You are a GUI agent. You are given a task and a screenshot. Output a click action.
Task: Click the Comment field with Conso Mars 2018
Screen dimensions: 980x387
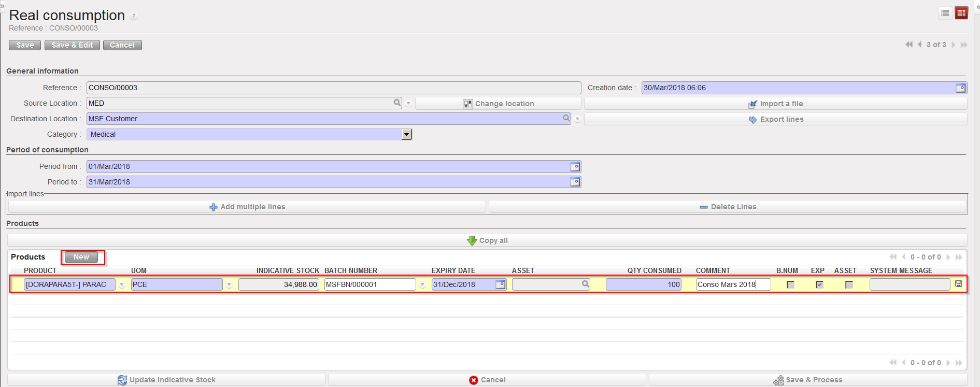coord(733,284)
